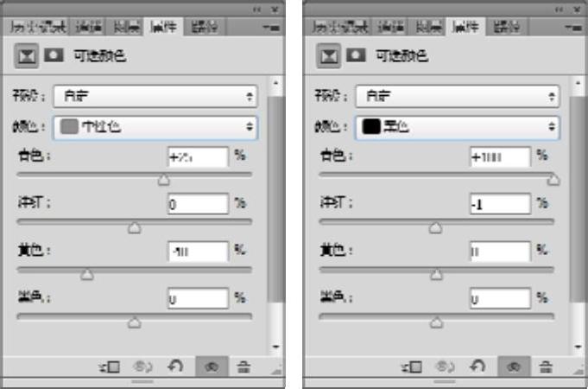Click cyan value field showing +100
Image resolution: width=588 pixels, height=389 pixels.
[500, 157]
